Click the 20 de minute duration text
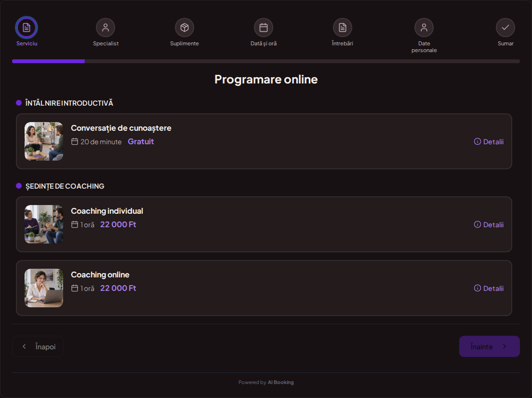Screen dimensions: 532x398 [101, 142]
